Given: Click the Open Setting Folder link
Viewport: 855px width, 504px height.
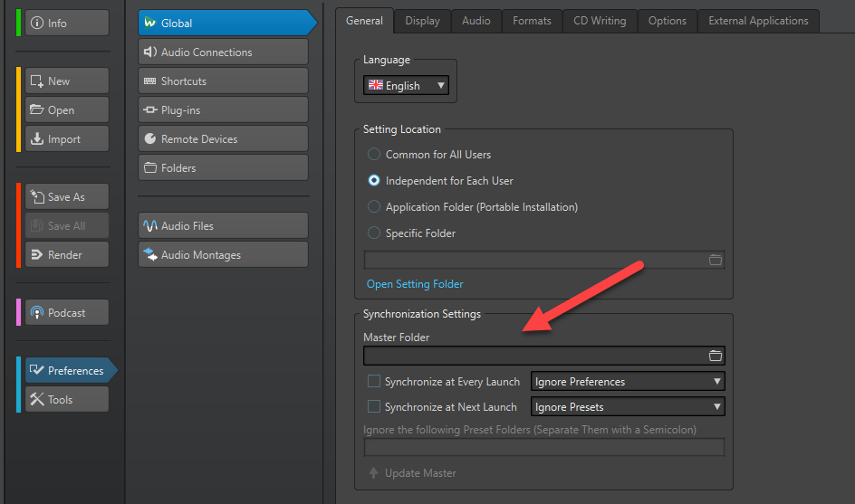Looking at the screenshot, I should 415,284.
